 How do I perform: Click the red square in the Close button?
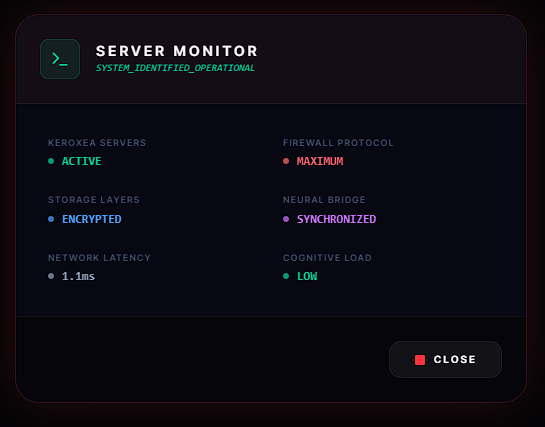click(420, 360)
